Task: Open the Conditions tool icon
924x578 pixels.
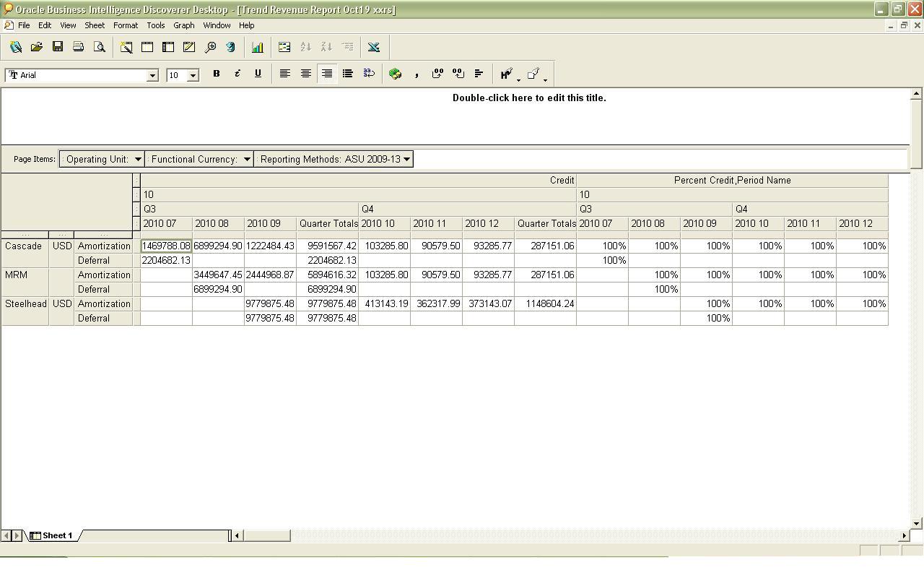Action: tap(284, 47)
